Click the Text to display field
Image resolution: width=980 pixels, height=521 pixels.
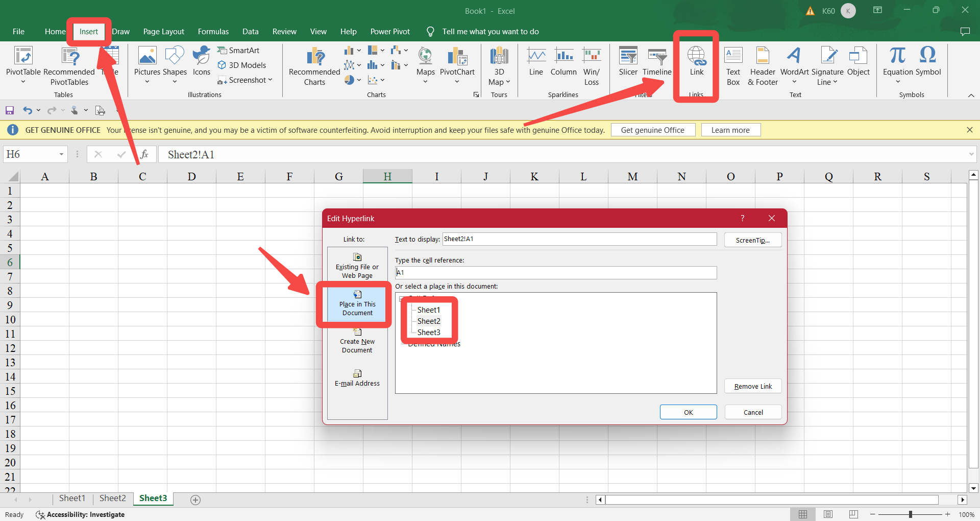pyautogui.click(x=579, y=239)
